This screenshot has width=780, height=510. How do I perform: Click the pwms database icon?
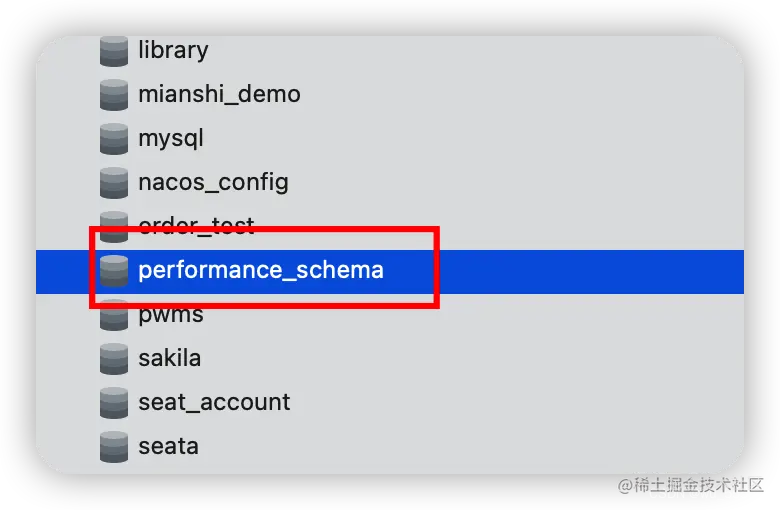click(114, 314)
